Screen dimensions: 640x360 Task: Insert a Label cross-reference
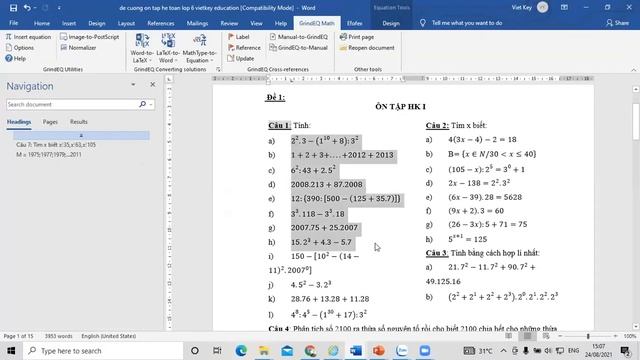238,37
